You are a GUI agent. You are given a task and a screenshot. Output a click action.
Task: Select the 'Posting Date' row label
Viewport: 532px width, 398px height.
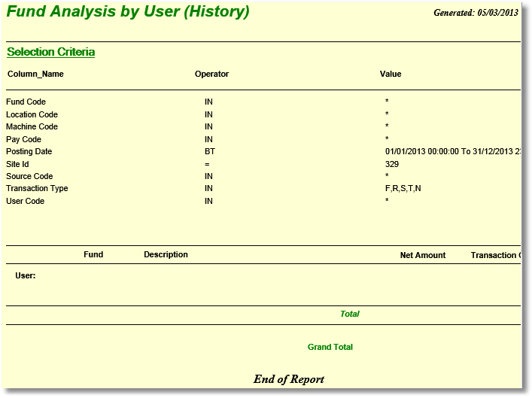(29, 151)
